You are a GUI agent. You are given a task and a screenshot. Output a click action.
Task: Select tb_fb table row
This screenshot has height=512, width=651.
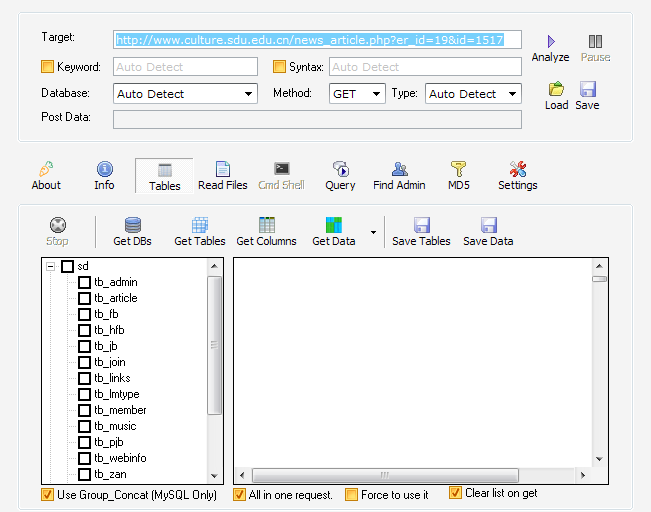[106, 314]
